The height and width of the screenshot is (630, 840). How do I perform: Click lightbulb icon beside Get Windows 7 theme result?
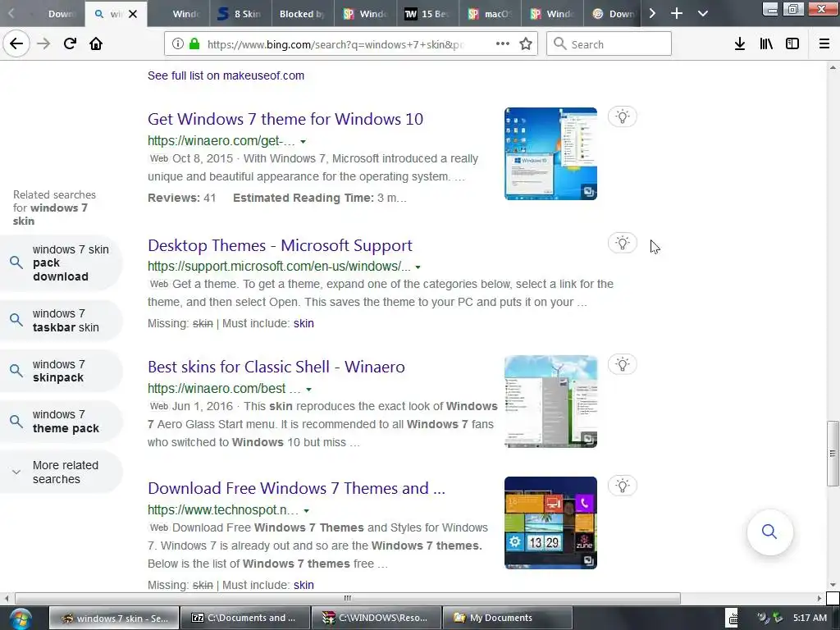click(623, 116)
